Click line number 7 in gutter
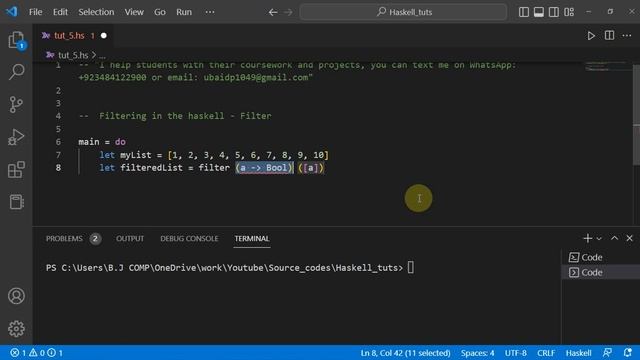 [x=58, y=155]
